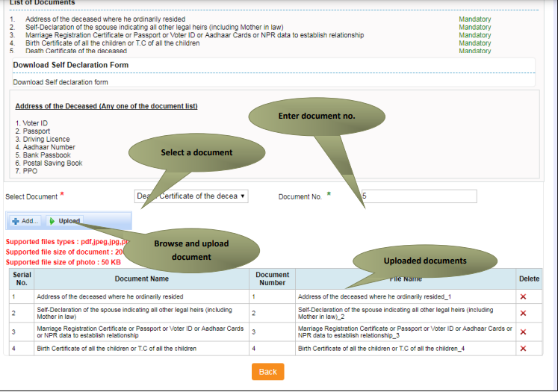Click the 'Enter document no.' callout bubble
Viewport: 558px width, 392px height.
coord(316,117)
